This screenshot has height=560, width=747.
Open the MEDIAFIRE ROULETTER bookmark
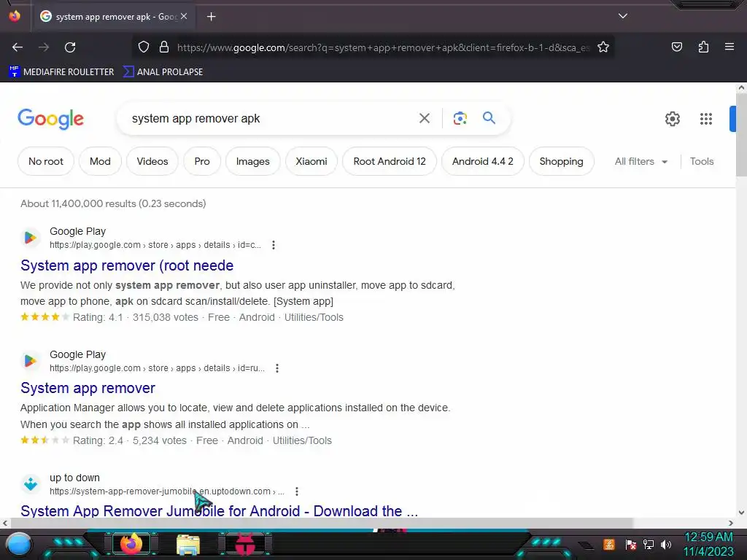tap(61, 72)
